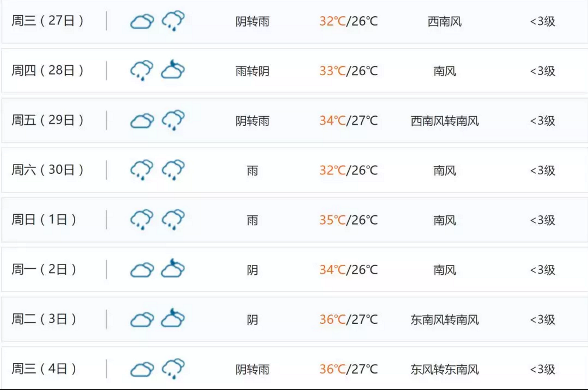Click the rain icon for 周三 27日
Viewport: 588px width, 390px height.
[173, 21]
